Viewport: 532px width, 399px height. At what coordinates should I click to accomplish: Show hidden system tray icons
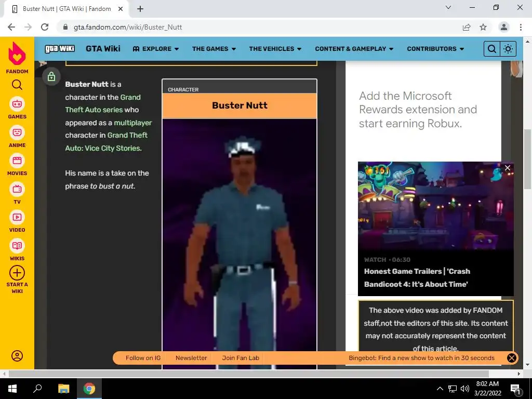[440, 389]
